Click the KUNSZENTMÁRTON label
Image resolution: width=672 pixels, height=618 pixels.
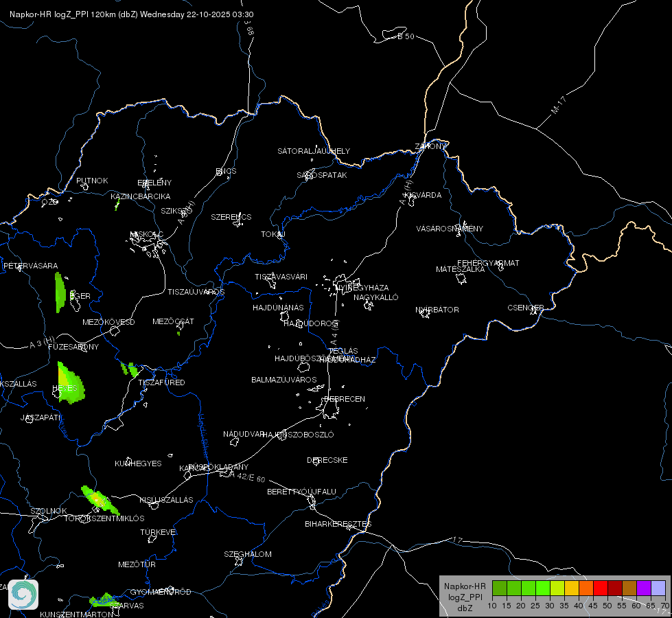[x=77, y=614]
